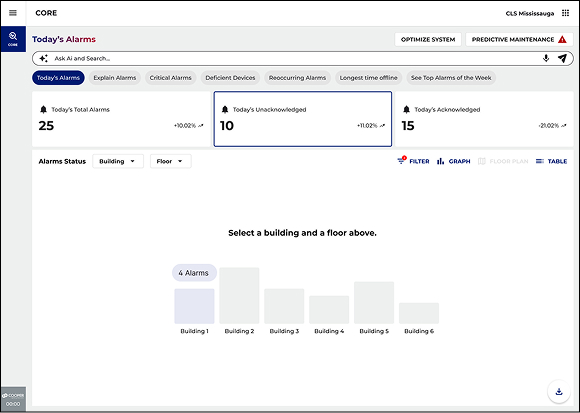Click the trend arrow beside -21.02%
Screen dimensions: 580x413
[x=563, y=126]
